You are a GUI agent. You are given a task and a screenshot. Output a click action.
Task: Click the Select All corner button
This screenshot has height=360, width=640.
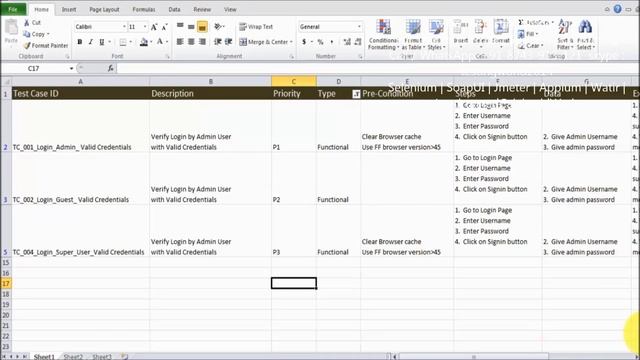click(6, 82)
